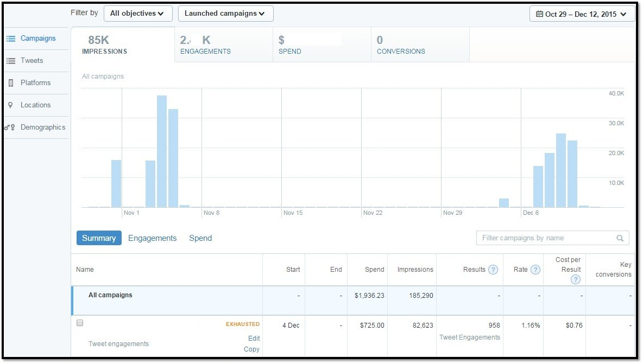Click the Locations pin icon
Image resolution: width=643 pixels, height=364 pixels.
[10, 105]
